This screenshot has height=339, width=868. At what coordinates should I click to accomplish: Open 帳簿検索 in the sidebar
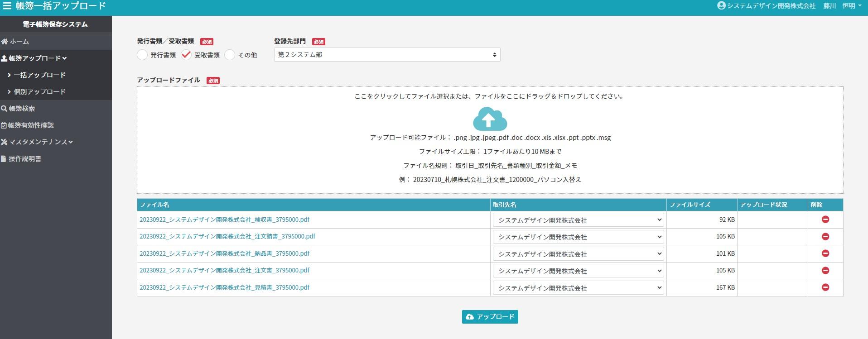(x=22, y=109)
